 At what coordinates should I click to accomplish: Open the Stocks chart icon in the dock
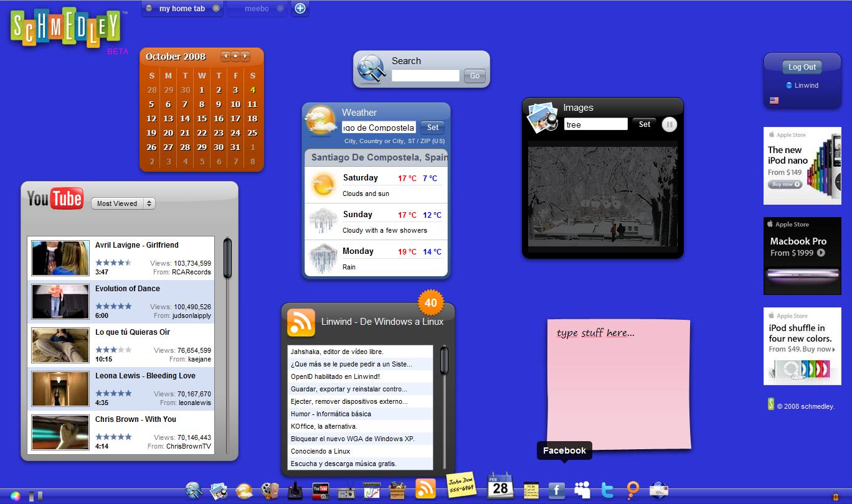point(372,490)
